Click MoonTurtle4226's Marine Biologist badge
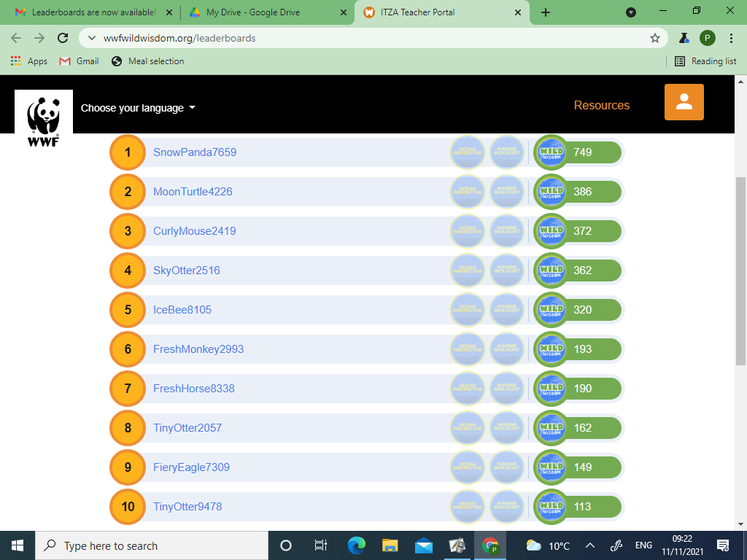 [x=507, y=192]
